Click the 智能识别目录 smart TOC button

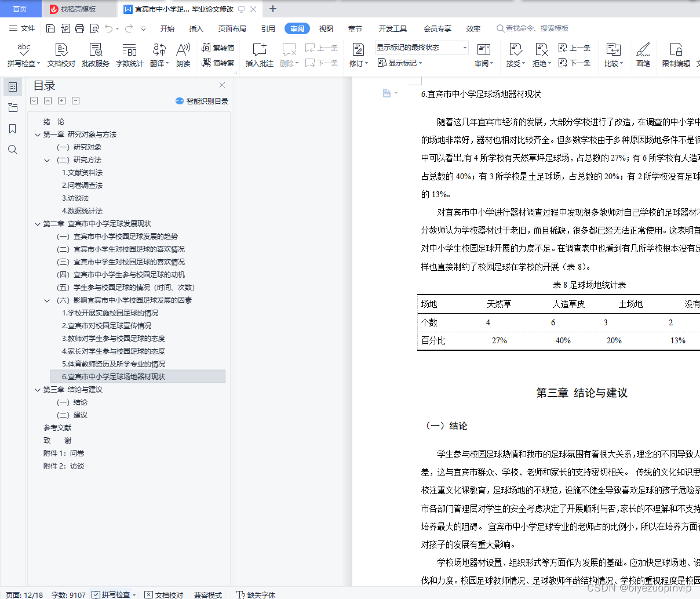(x=202, y=101)
